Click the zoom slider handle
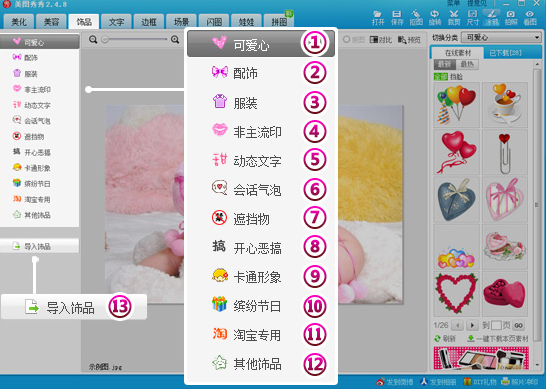Viewport: 546px width, 389px height. click(105, 39)
